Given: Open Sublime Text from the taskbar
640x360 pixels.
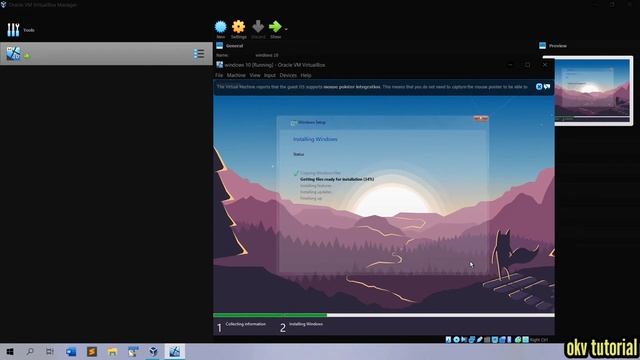Looking at the screenshot, I should (x=92, y=351).
